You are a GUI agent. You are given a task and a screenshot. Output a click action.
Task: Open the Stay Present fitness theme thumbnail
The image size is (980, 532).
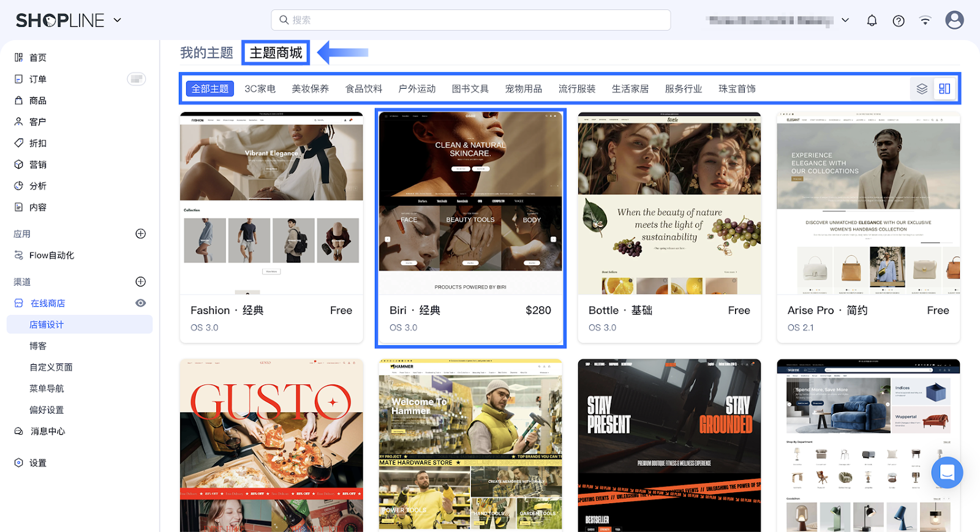click(x=669, y=446)
